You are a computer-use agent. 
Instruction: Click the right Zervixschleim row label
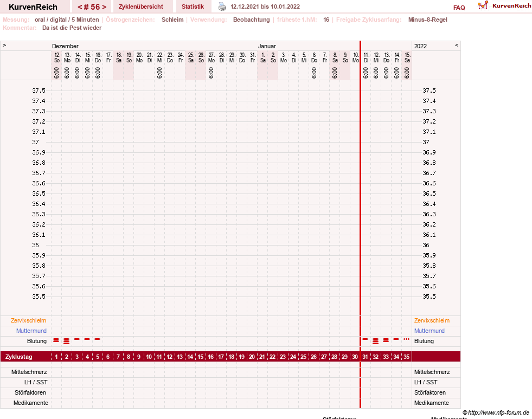click(x=432, y=320)
